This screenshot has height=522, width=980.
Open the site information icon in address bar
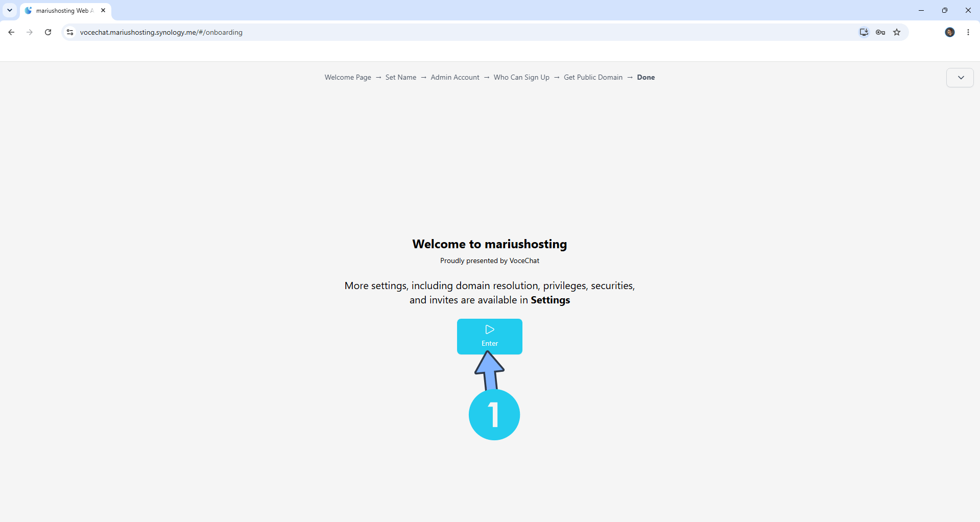click(x=70, y=32)
